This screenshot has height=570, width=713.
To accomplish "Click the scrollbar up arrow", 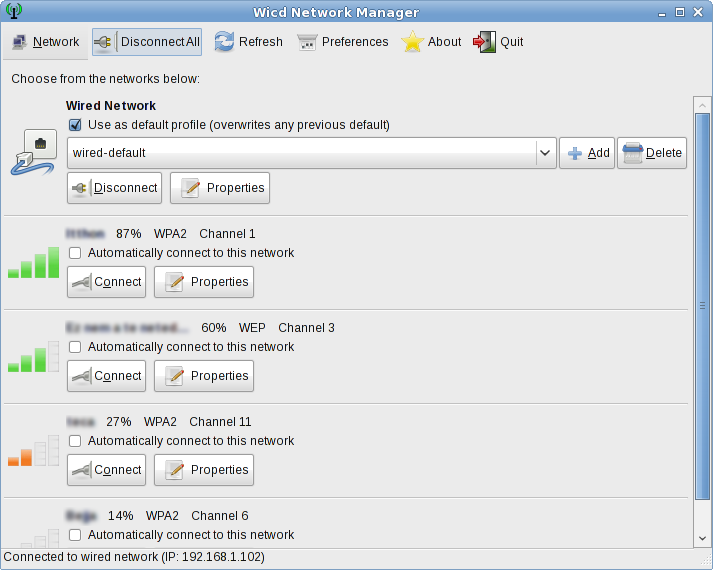I will point(703,105).
